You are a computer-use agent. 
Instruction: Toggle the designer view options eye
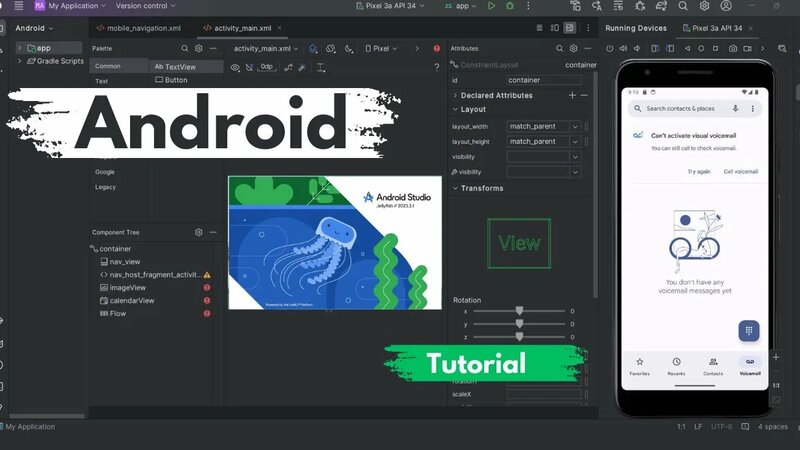coord(235,67)
